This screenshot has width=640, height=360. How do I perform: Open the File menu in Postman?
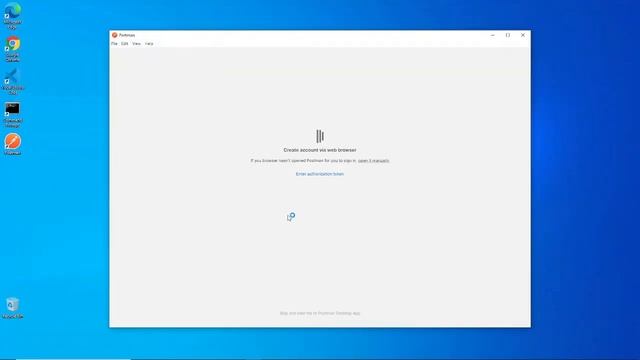click(114, 44)
